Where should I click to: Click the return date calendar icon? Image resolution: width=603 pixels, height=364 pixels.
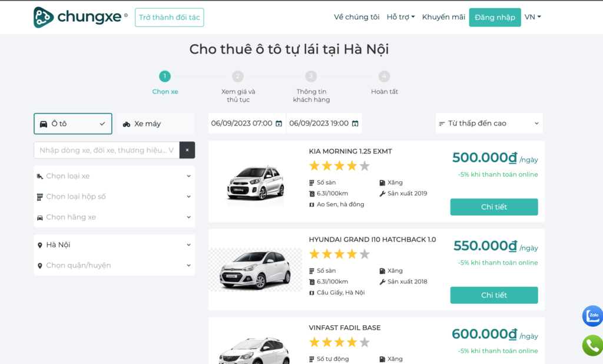354,124
